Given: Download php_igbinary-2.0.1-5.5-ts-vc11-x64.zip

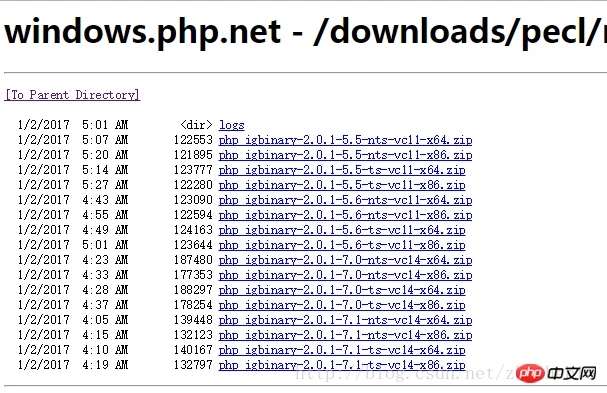Looking at the screenshot, I should click(x=342, y=170).
